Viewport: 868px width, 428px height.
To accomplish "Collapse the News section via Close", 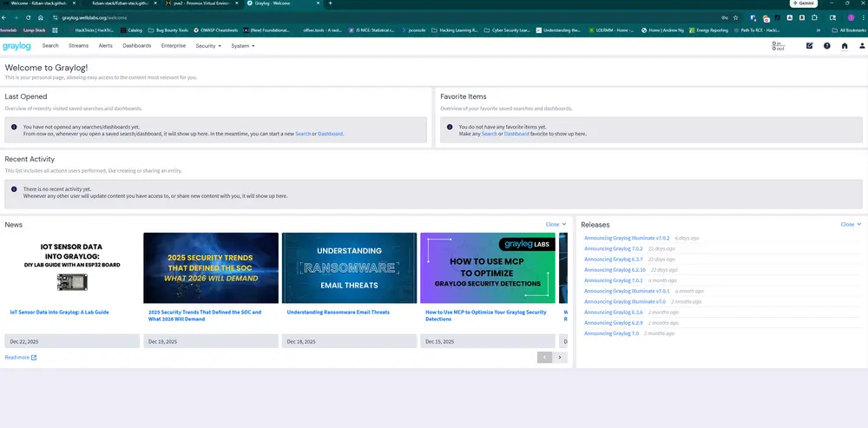I will pyautogui.click(x=556, y=224).
